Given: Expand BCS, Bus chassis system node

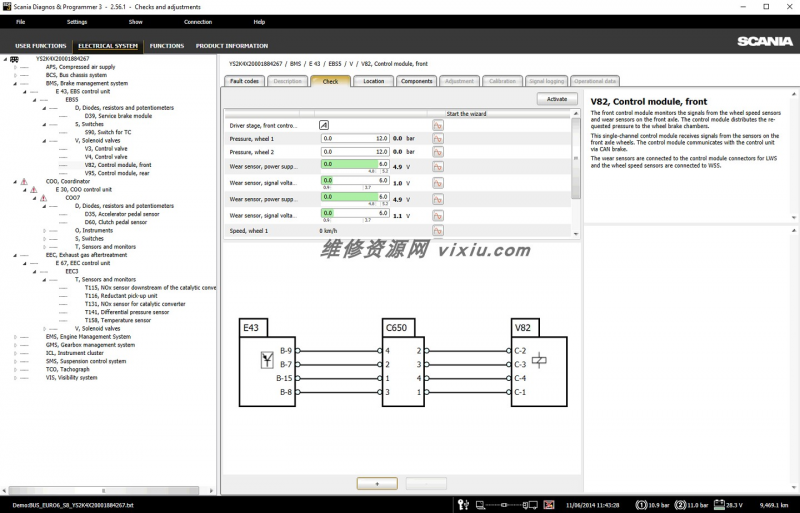Looking at the screenshot, I should 15,75.
